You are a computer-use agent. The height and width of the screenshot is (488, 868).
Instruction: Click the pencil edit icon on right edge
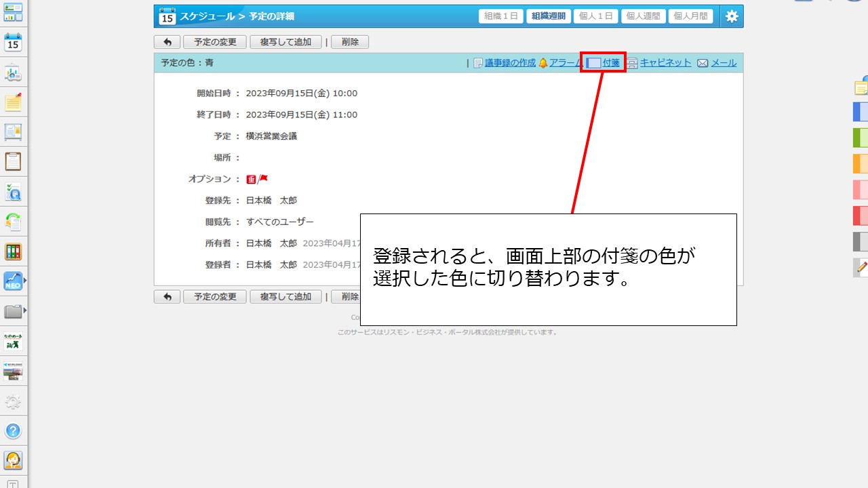(861, 268)
